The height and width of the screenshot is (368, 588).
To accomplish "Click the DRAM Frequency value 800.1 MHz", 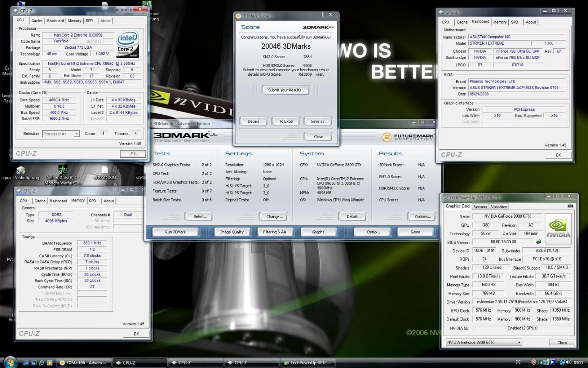I will coord(92,243).
